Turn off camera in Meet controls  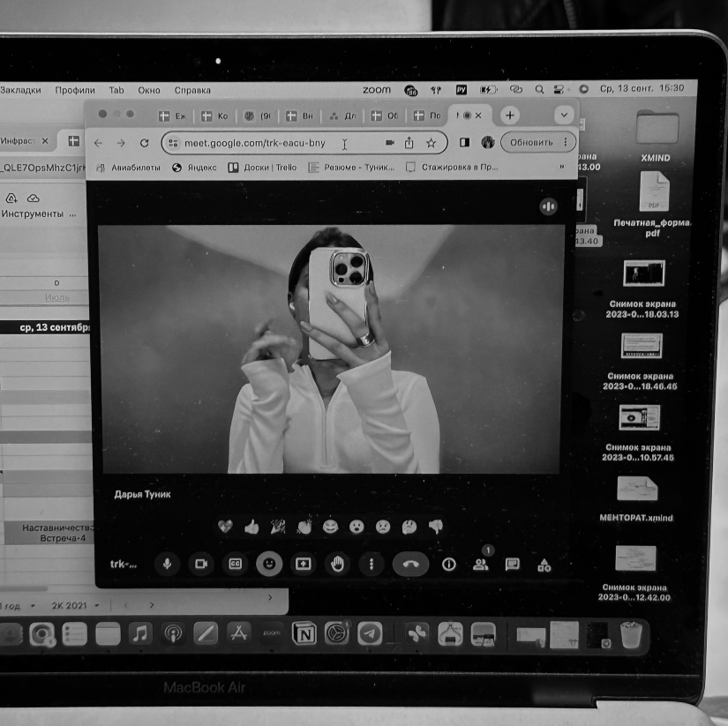click(x=201, y=564)
